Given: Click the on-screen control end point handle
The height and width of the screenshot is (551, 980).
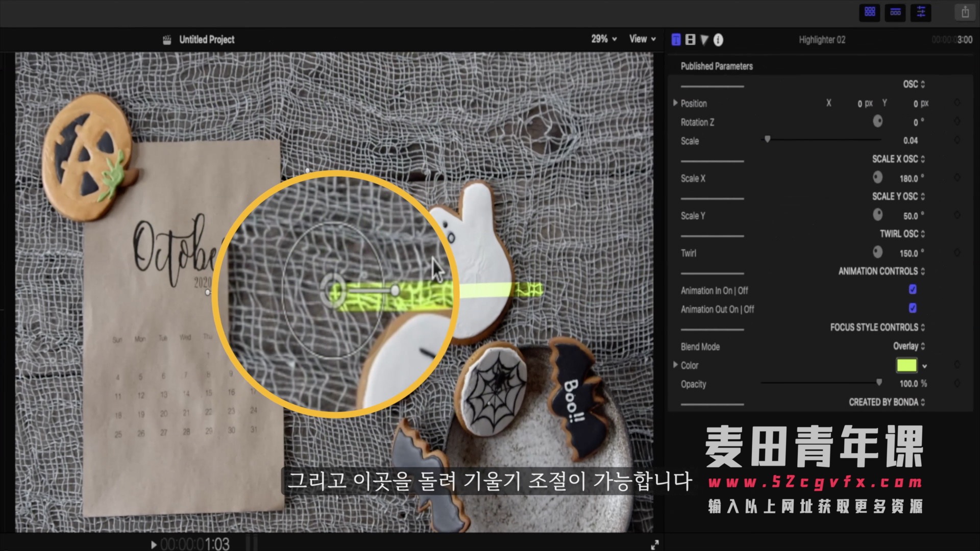Looking at the screenshot, I should [395, 290].
